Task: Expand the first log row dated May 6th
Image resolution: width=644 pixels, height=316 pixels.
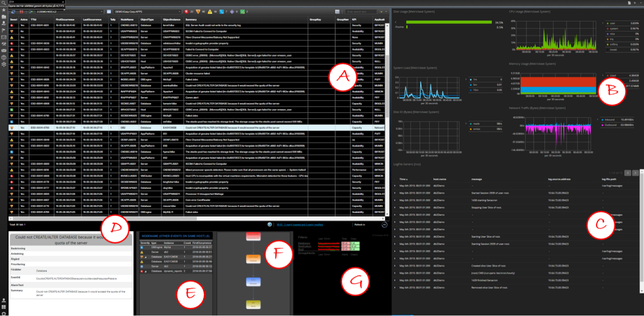Action: 395,186
